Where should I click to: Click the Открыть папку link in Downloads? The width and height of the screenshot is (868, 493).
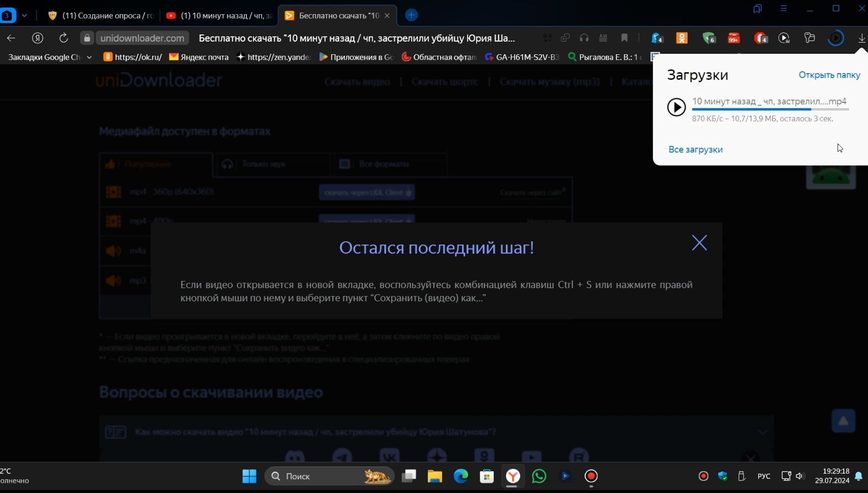[x=829, y=75]
